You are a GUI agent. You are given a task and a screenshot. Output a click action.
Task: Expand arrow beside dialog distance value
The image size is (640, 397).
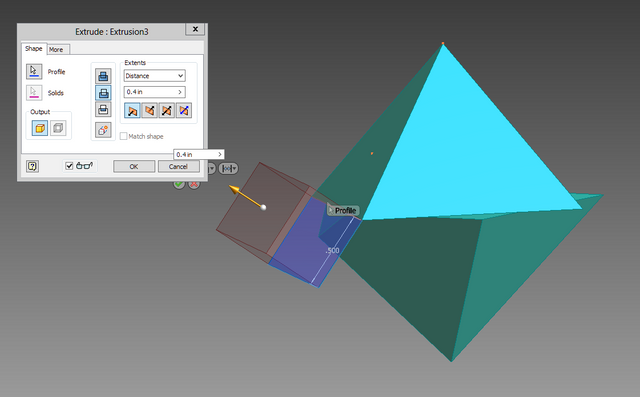(x=180, y=92)
